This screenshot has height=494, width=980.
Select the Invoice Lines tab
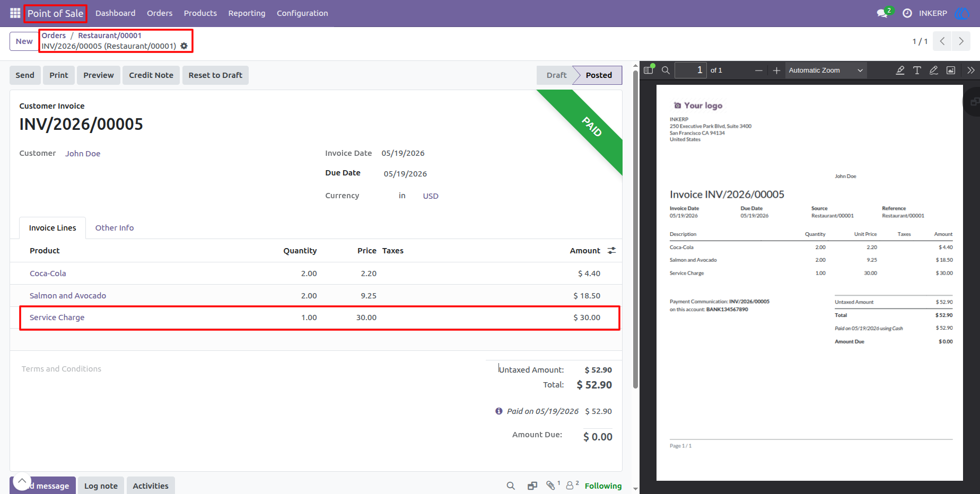[x=52, y=228]
